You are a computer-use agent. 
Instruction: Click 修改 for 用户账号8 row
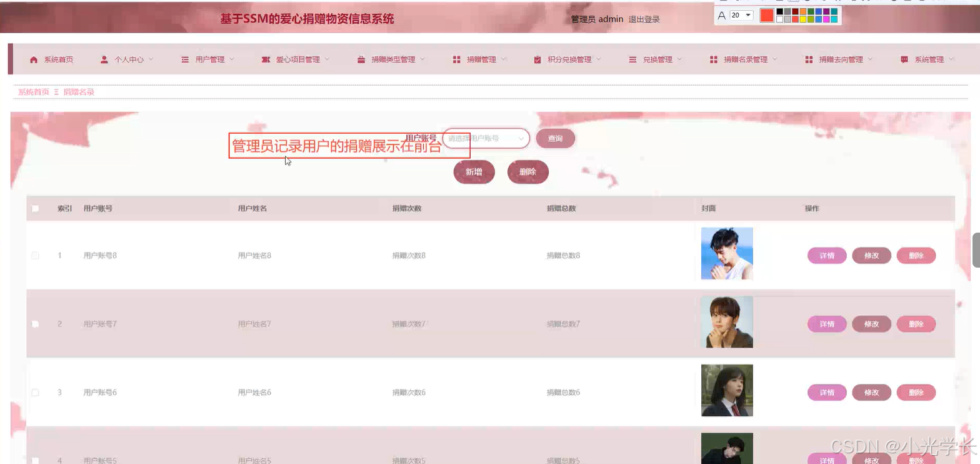pos(871,256)
